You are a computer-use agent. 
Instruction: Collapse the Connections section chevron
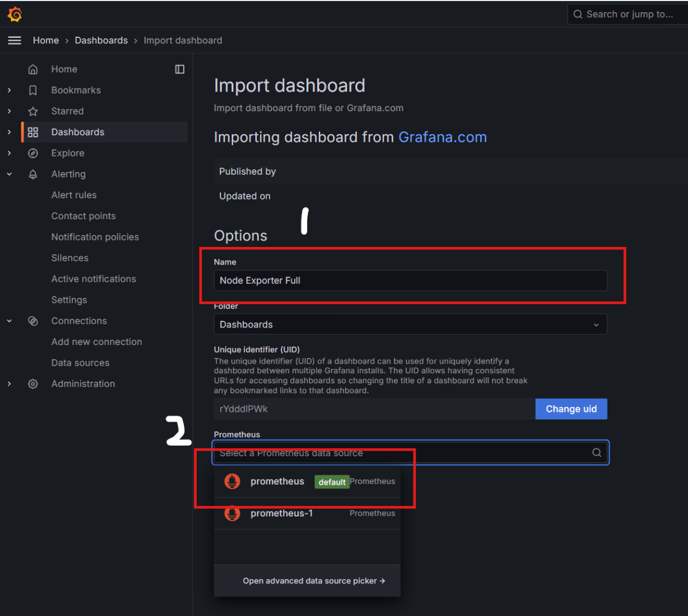pos(9,321)
